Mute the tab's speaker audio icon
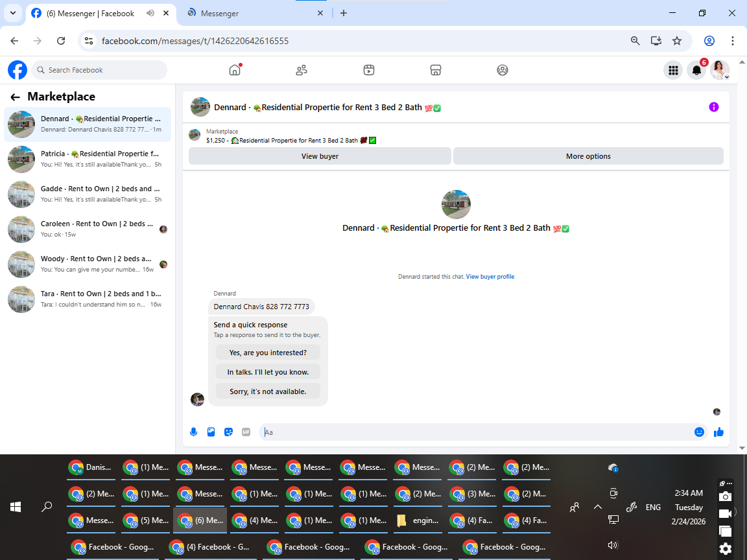This screenshot has width=747, height=560. (150, 14)
